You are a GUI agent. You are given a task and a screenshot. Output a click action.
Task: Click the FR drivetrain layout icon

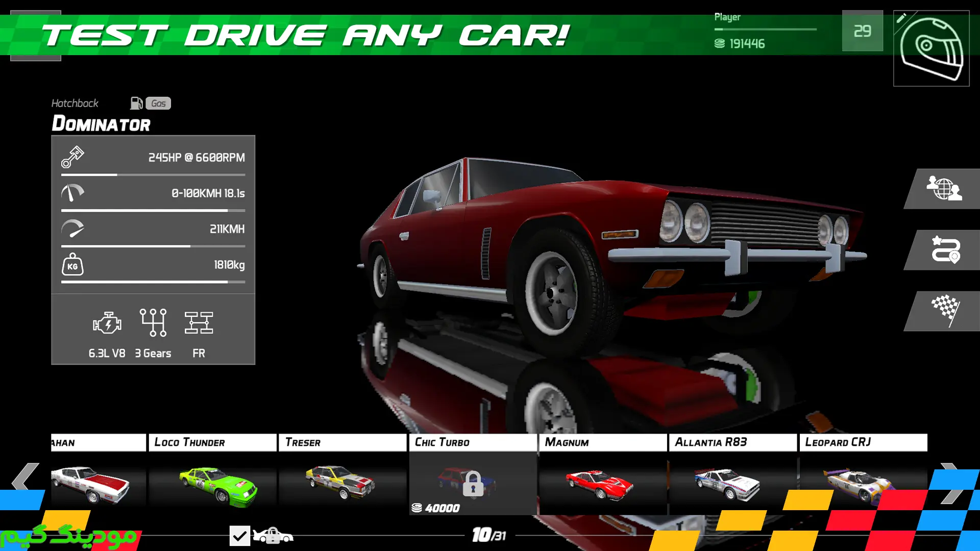click(x=199, y=323)
